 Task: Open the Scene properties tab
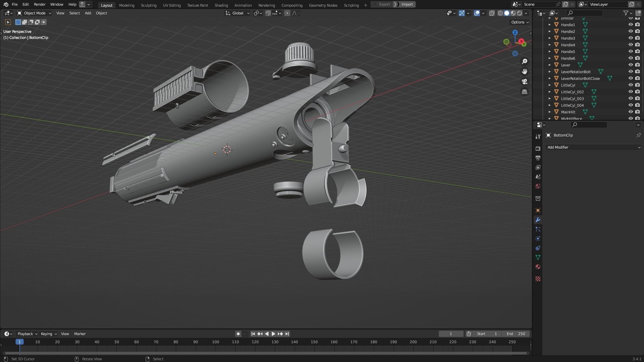click(x=538, y=176)
